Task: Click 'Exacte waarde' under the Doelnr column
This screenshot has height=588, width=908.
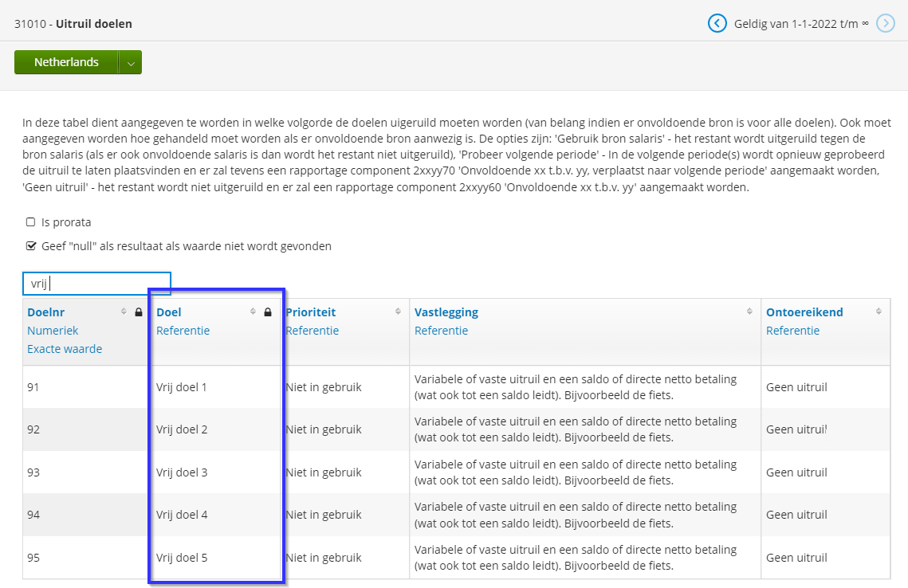Action: (x=65, y=348)
